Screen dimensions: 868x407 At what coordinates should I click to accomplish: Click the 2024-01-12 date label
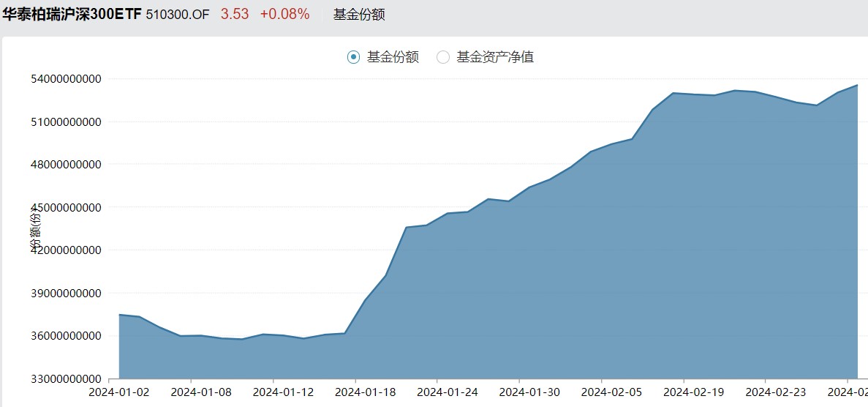pyautogui.click(x=283, y=392)
